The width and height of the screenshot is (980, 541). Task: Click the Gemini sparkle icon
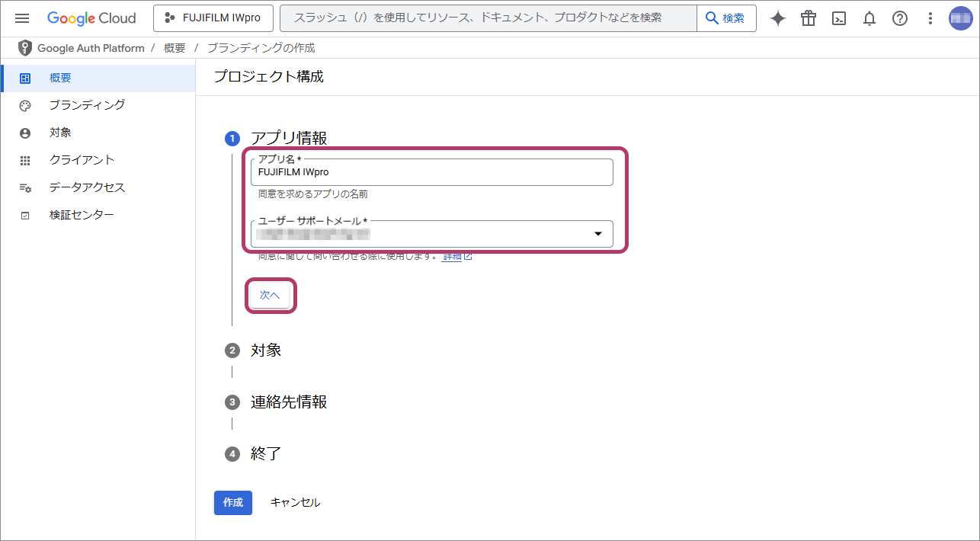[x=778, y=18]
